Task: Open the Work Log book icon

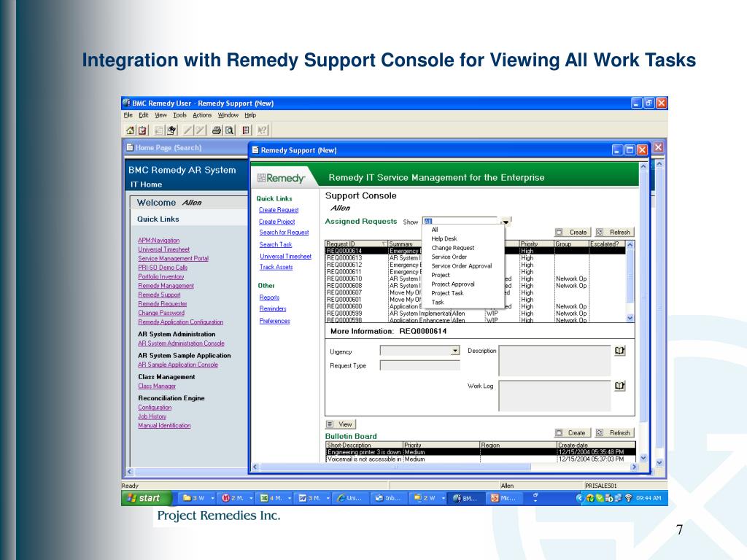Action: (619, 386)
